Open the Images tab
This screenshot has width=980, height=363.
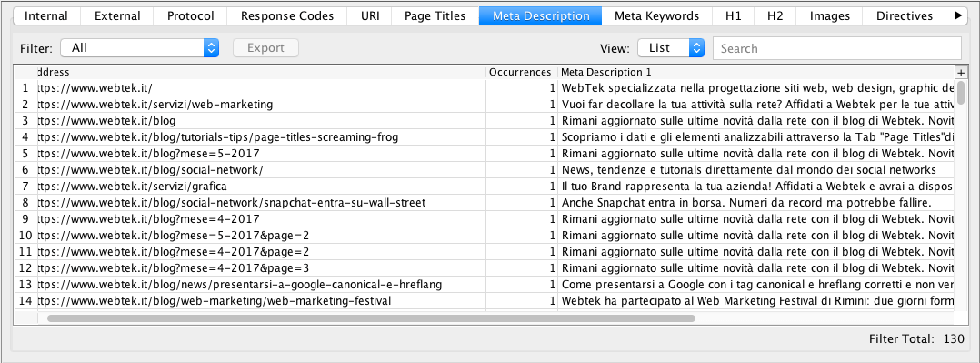[829, 15]
